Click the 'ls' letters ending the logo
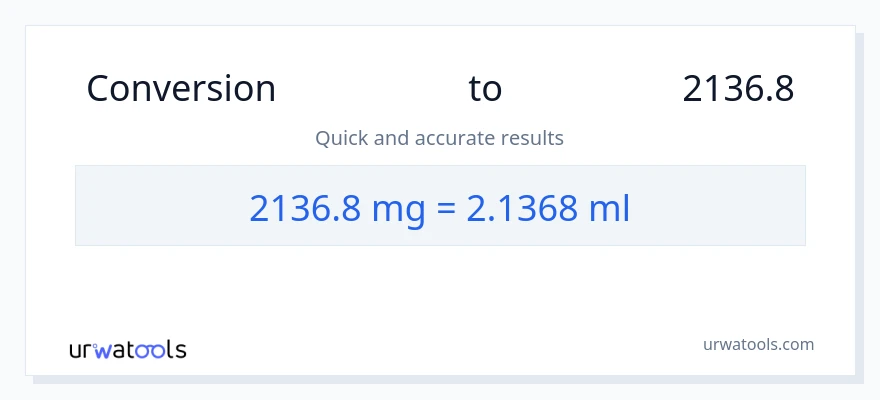 click(177, 350)
